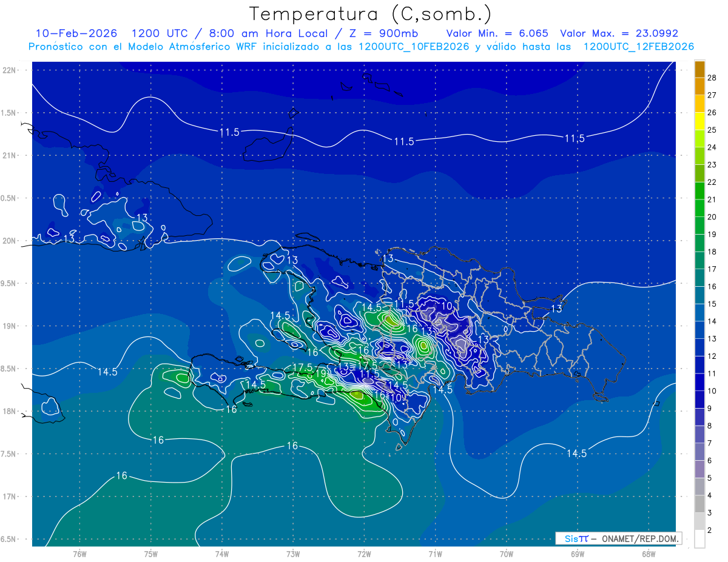The height and width of the screenshot is (562, 728).
Task: Click the color bar value label "28"
Action: (712, 78)
